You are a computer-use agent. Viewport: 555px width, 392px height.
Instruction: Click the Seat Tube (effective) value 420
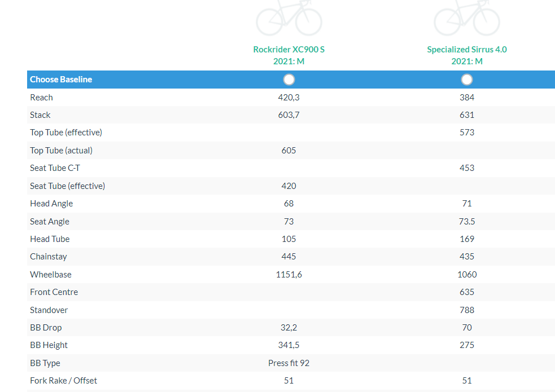pos(289,186)
